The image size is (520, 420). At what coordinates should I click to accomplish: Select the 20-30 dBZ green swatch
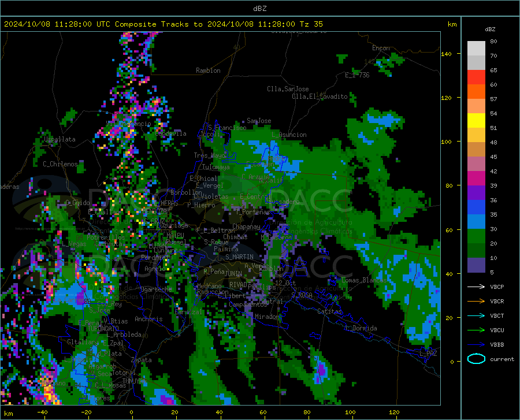[x=476, y=236]
